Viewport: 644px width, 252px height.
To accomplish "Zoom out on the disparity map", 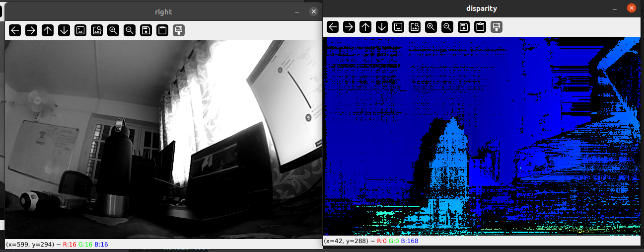I will 447,27.
